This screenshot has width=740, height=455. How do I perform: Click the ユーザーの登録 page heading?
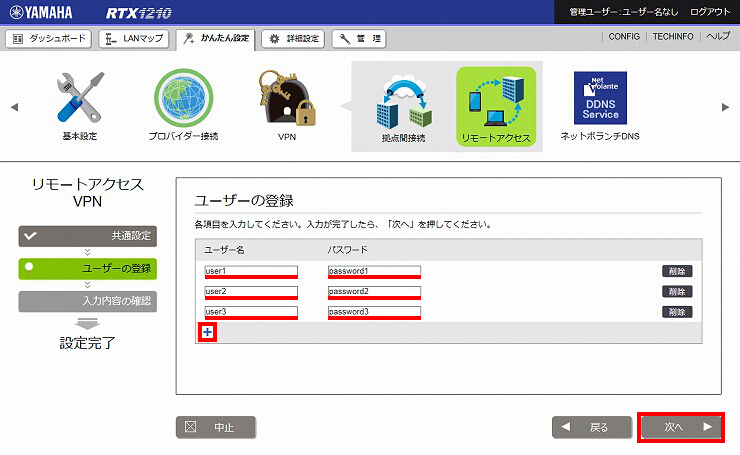[x=244, y=201]
